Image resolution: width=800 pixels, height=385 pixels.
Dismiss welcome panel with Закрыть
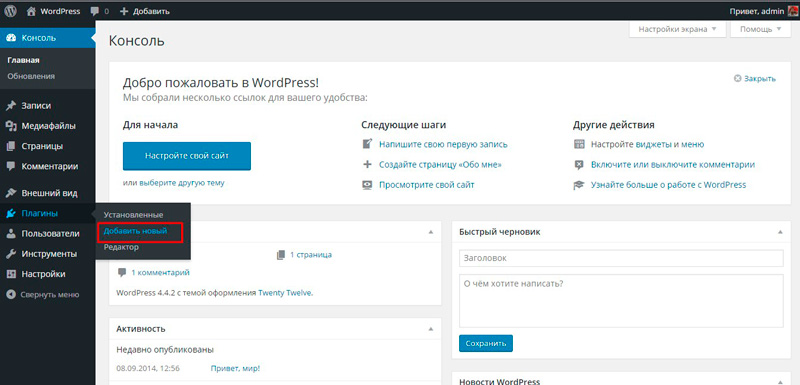tap(755, 79)
